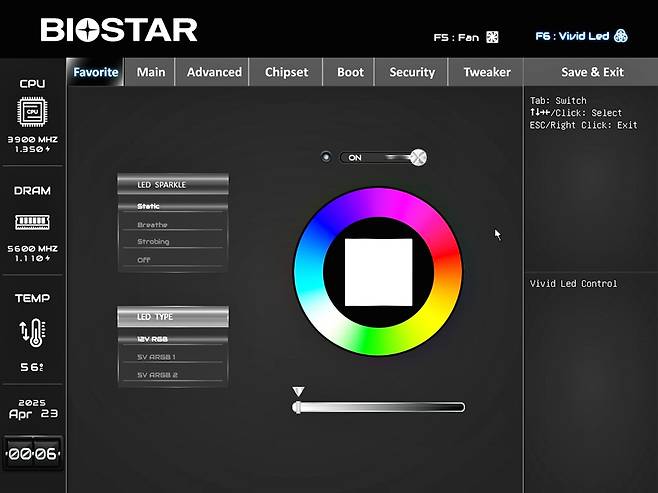Click the 00:06 clock display
This screenshot has width=658, height=493.
(32, 453)
